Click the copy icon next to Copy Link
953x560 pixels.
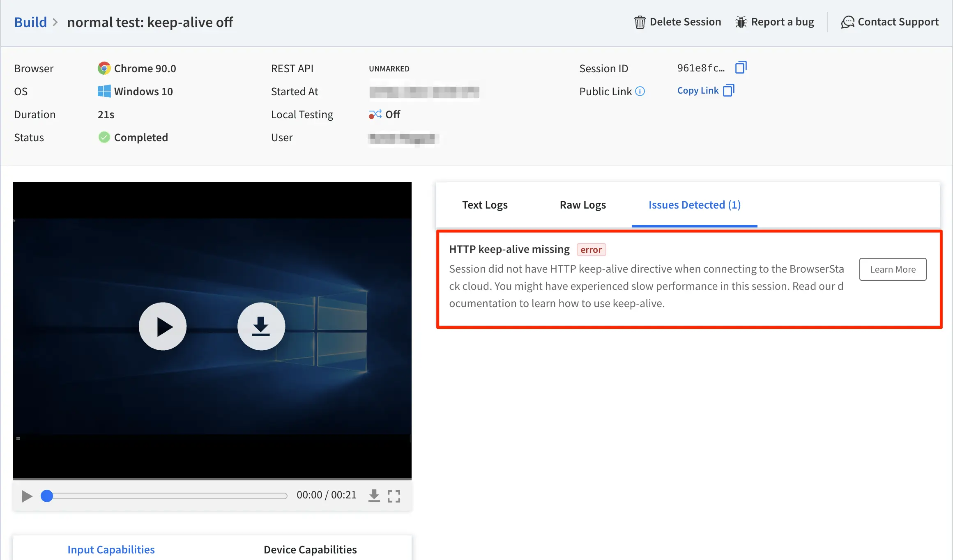coord(728,90)
